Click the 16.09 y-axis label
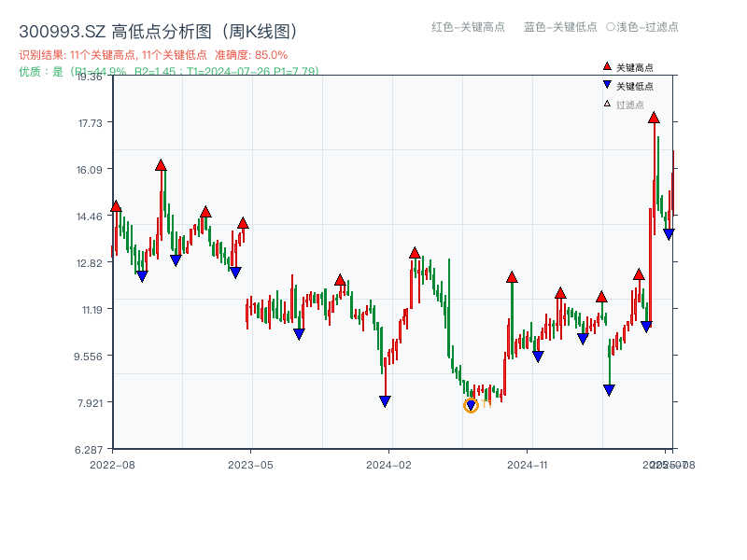This screenshot has height=560, width=747. click(90, 170)
